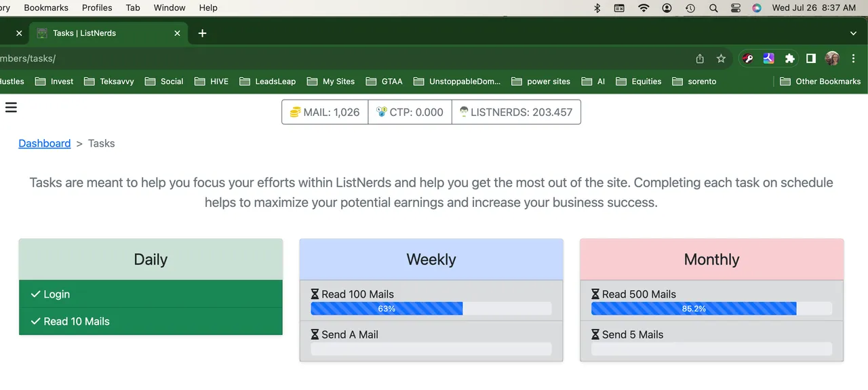This screenshot has height=390, width=868.
Task: Select the Tasks | ListNerds tab
Action: (110, 33)
